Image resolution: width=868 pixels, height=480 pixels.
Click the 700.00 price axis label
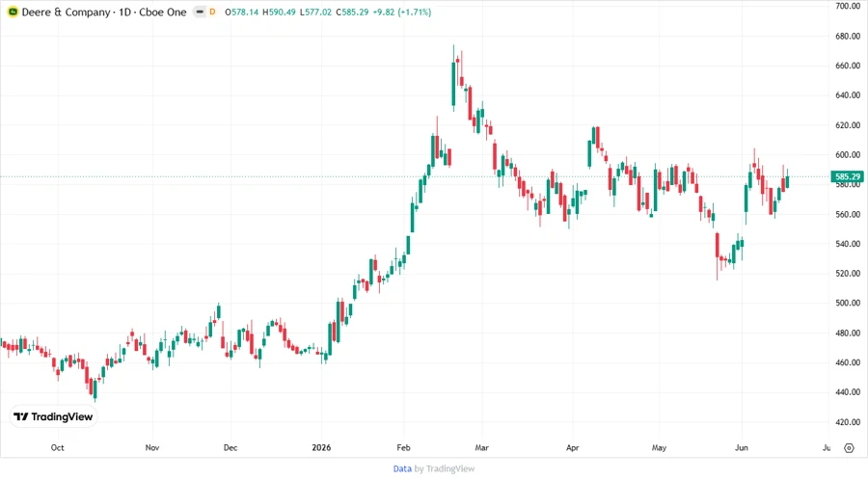pos(848,6)
